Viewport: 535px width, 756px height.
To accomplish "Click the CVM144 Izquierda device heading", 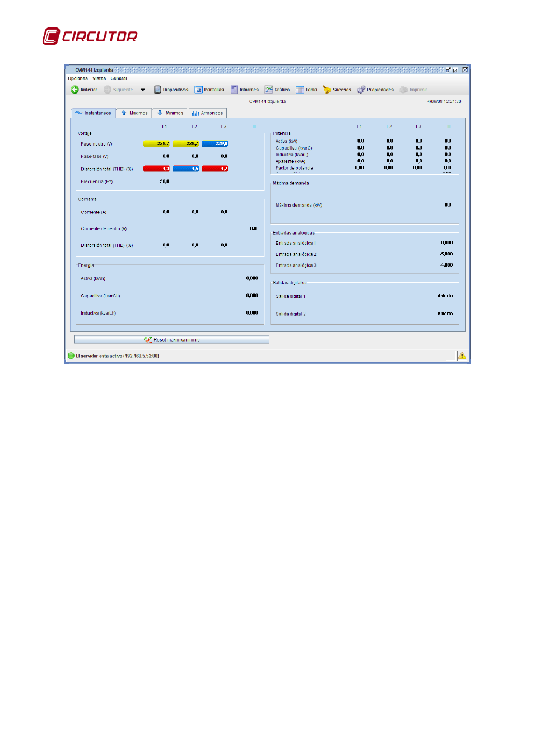I will 268,101.
